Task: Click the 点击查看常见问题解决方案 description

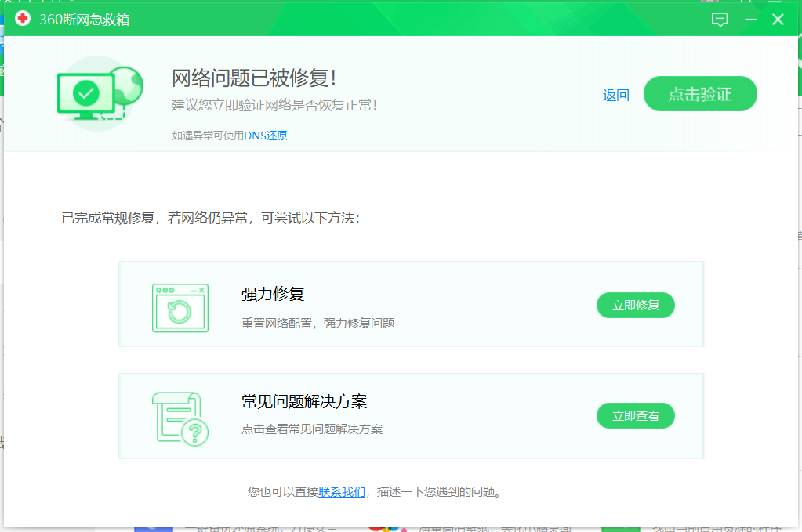Action: (312, 429)
